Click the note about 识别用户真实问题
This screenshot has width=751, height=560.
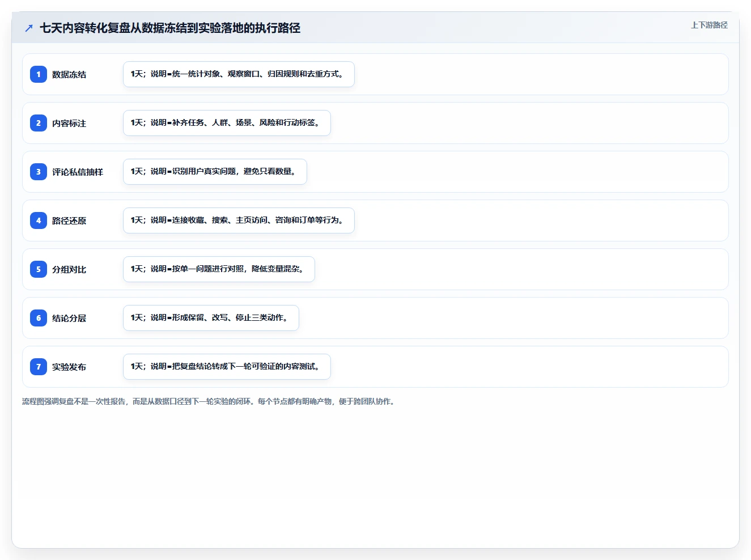click(215, 172)
